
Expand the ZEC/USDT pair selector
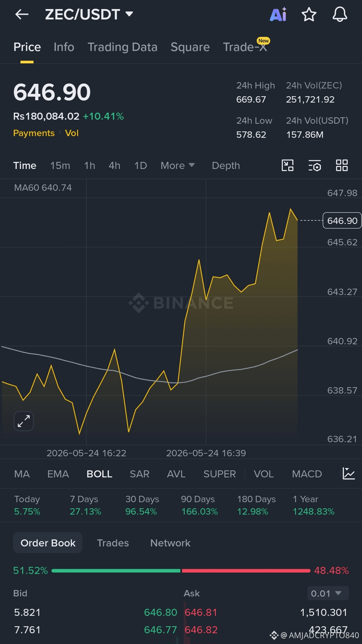pyautogui.click(x=89, y=14)
